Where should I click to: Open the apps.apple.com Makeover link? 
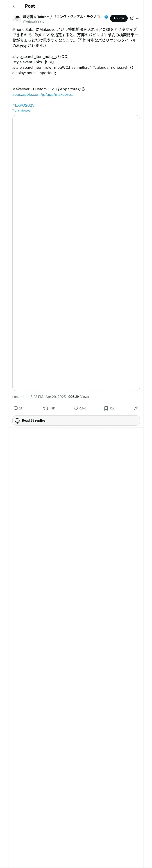[x=43, y=94]
